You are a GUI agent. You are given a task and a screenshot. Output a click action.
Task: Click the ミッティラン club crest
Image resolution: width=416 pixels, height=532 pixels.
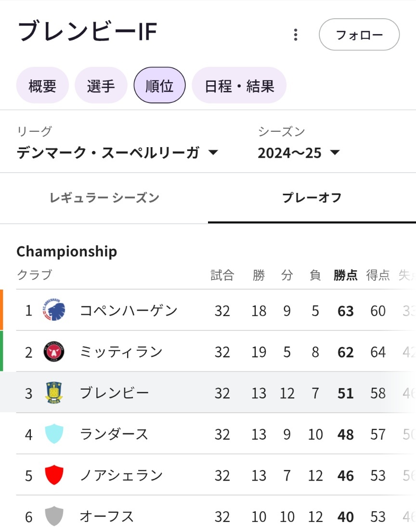tap(54, 352)
